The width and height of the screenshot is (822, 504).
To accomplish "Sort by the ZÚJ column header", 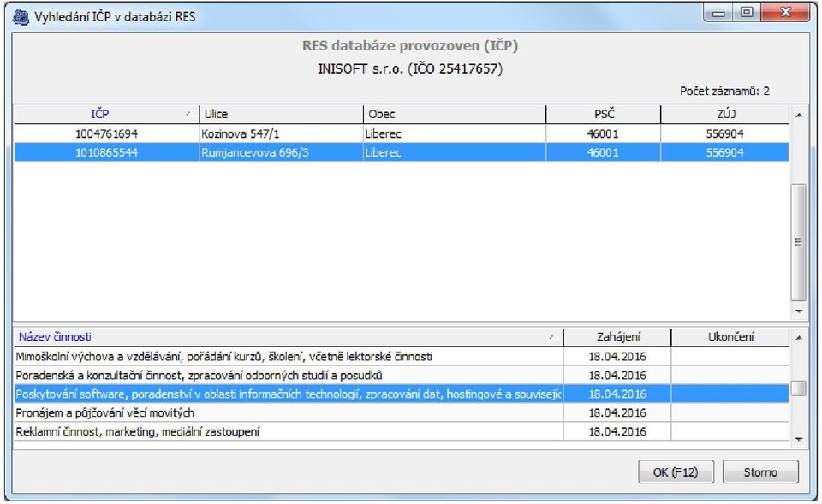I will tap(725, 114).
